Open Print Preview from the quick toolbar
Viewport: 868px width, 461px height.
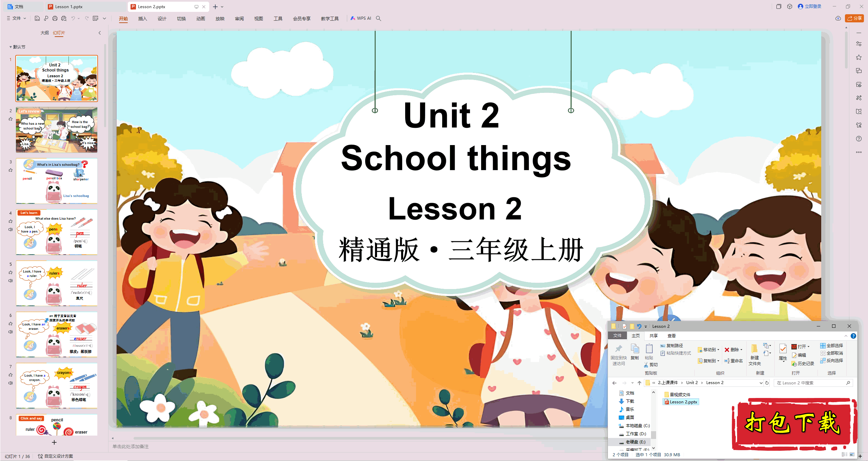click(x=64, y=18)
